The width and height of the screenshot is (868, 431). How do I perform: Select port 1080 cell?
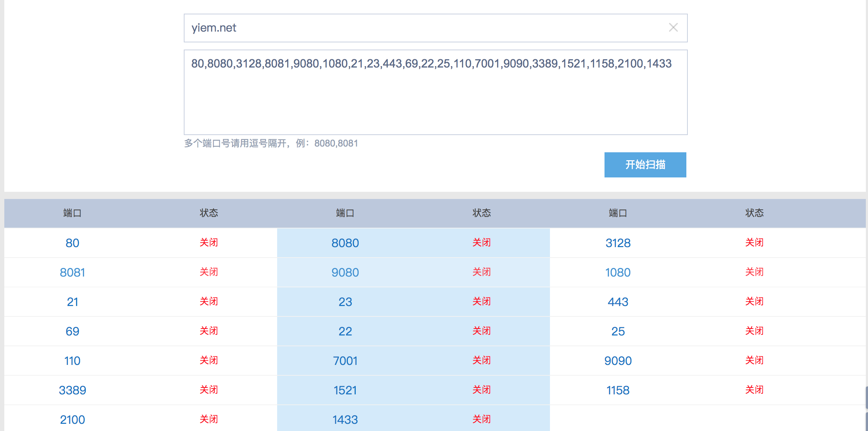click(x=618, y=273)
